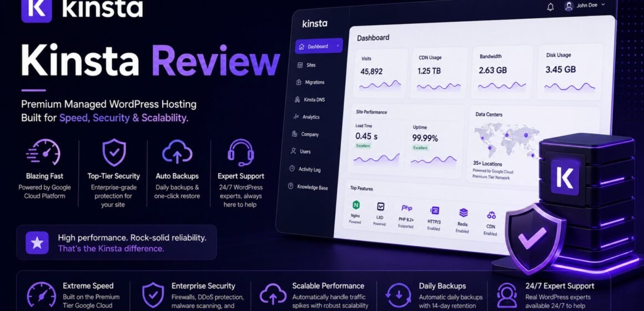The image size is (644, 311).
Task: Click the Daily Backups restore icon
Action: 399,295
